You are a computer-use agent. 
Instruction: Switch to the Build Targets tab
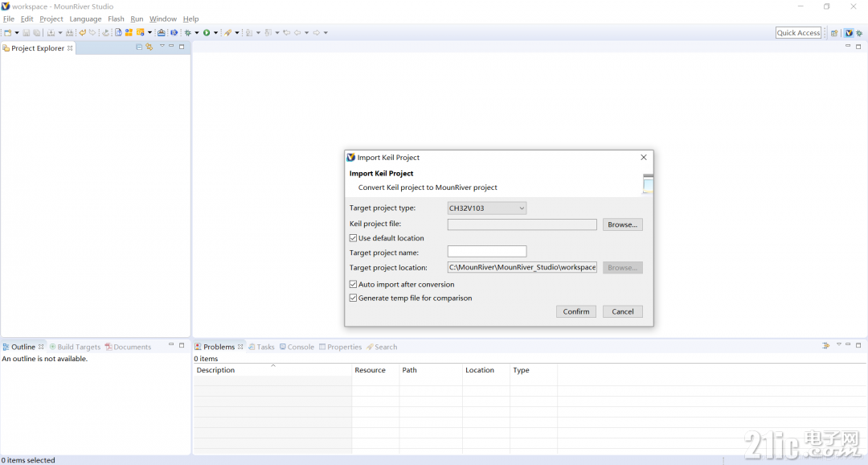click(75, 347)
